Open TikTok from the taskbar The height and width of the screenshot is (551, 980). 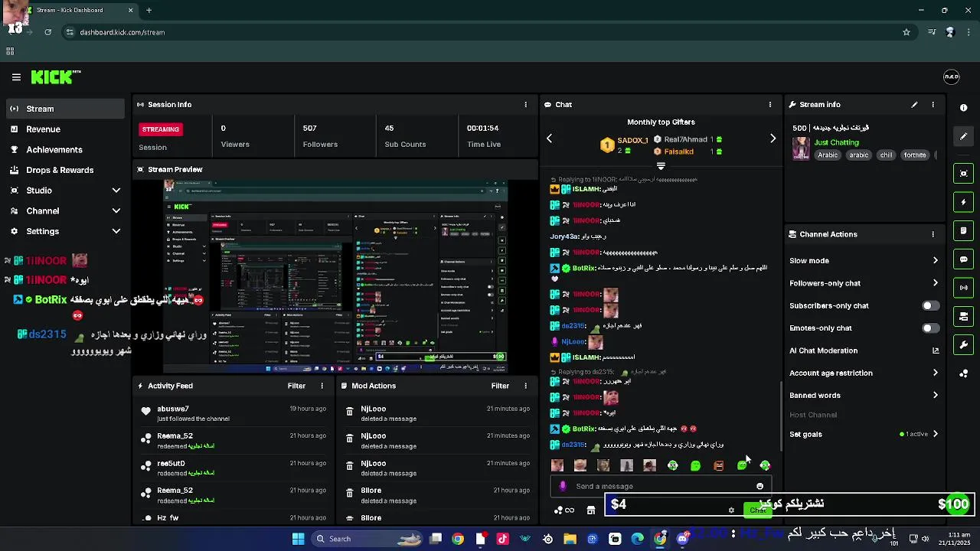[x=502, y=539]
